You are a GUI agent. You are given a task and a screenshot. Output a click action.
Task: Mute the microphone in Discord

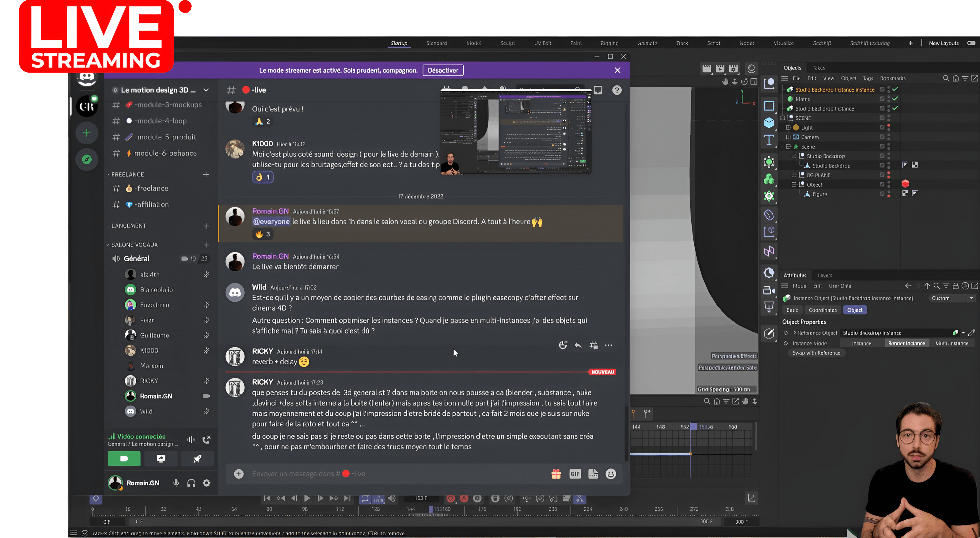176,483
